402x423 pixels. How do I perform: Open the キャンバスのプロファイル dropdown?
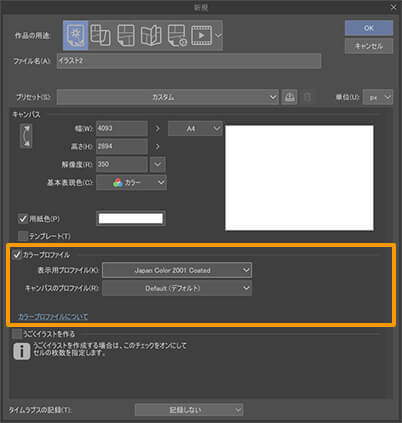point(177,288)
